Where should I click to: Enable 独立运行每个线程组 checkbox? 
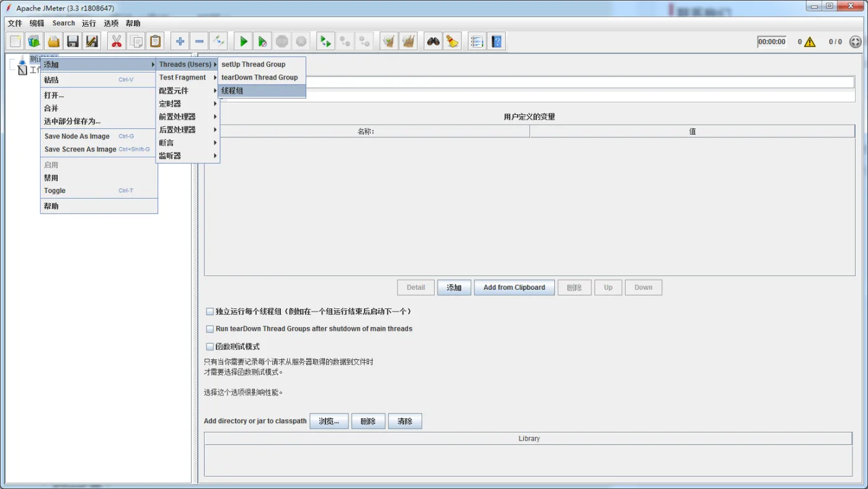coord(210,312)
